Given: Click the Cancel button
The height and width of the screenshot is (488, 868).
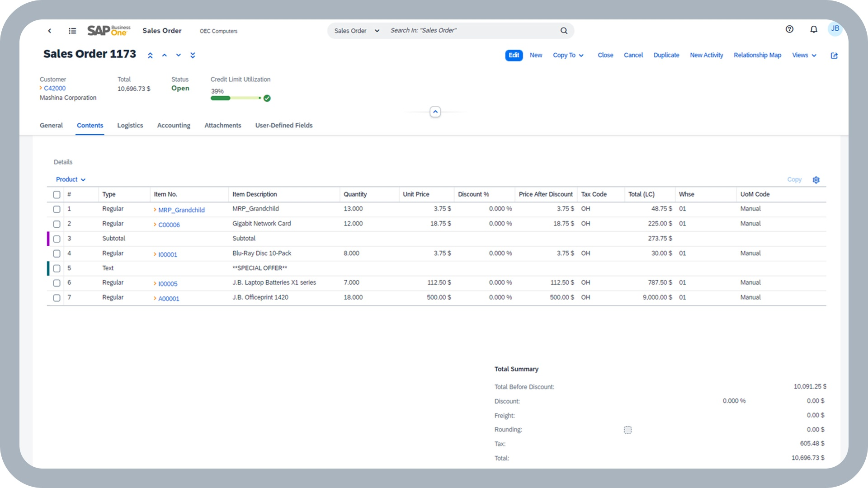Looking at the screenshot, I should pos(633,55).
